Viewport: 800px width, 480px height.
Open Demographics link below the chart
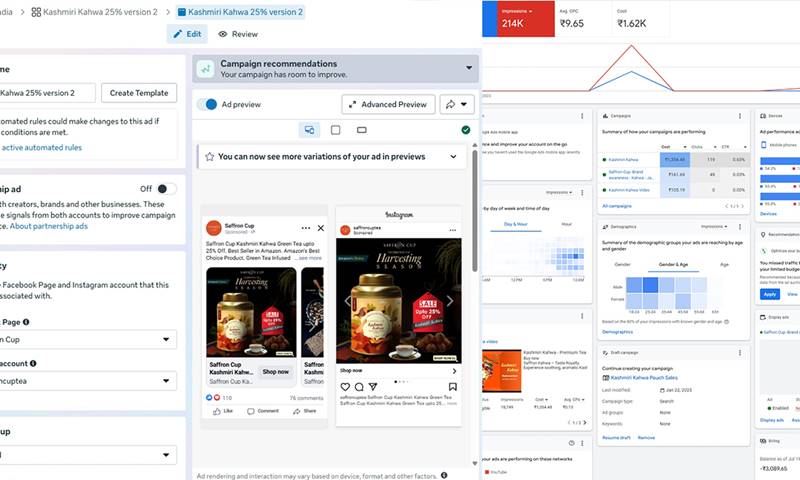coord(617,332)
